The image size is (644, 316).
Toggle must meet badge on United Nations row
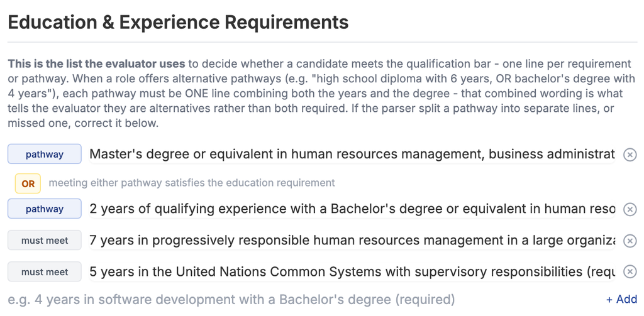[x=45, y=271]
